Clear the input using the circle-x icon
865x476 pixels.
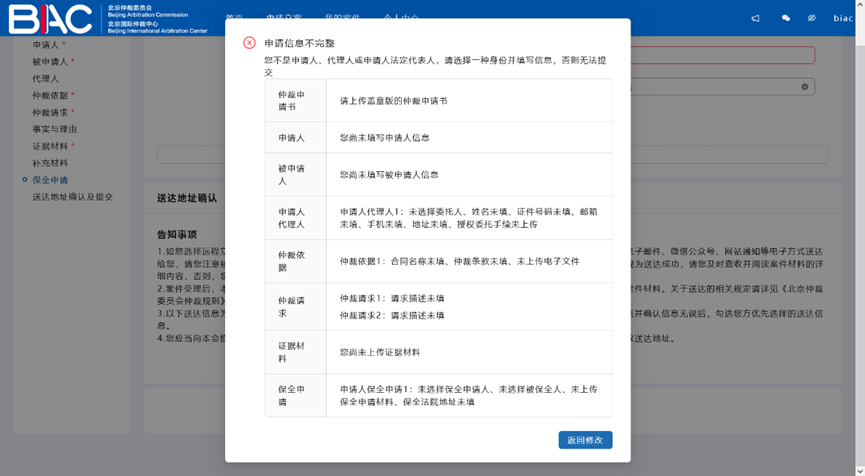[x=804, y=87]
